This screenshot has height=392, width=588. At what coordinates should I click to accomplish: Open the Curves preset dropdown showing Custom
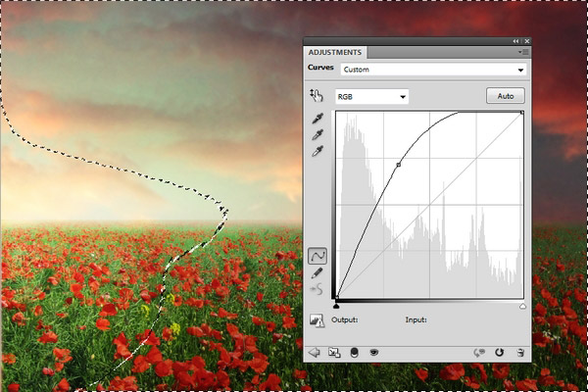(432, 70)
